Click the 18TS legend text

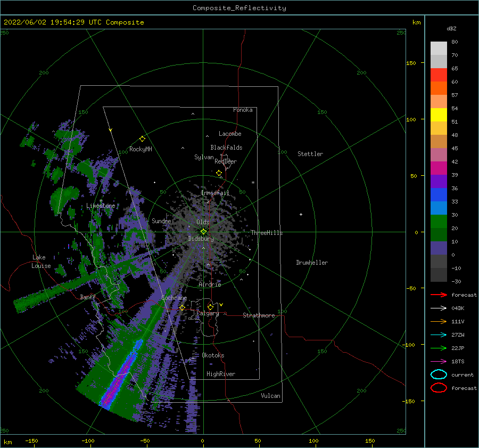coord(458,362)
